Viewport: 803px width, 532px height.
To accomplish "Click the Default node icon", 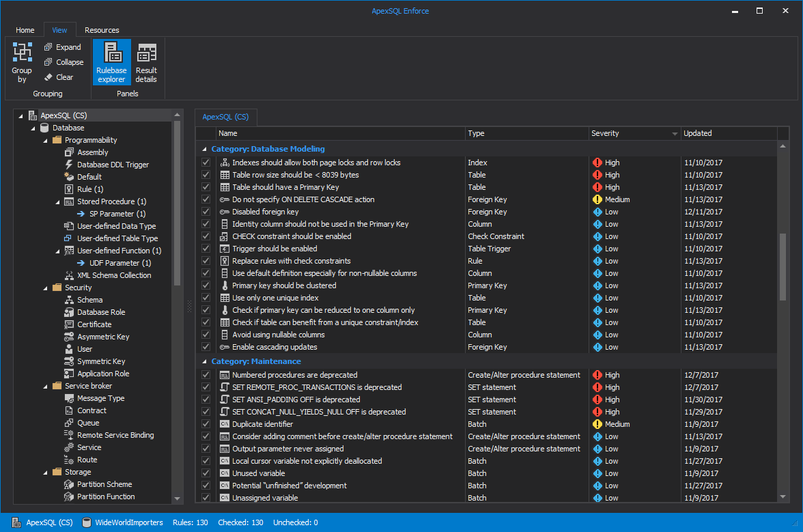I will [x=69, y=177].
